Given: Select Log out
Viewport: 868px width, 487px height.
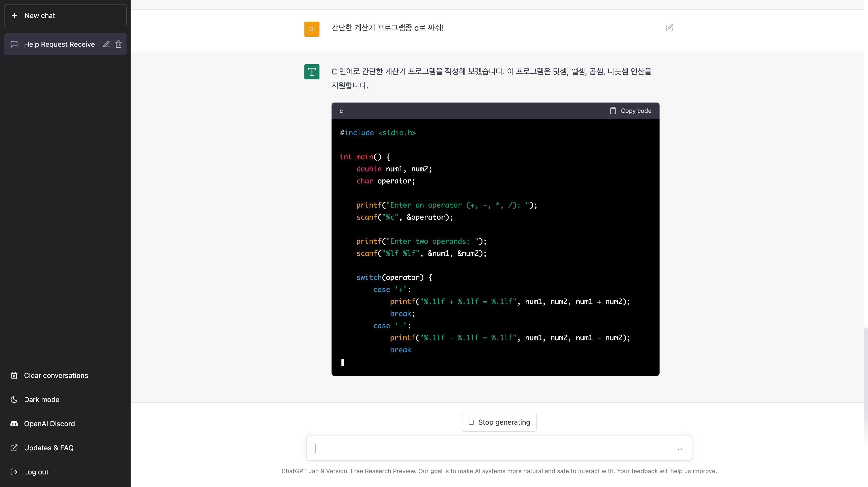Looking at the screenshot, I should [x=65, y=472].
